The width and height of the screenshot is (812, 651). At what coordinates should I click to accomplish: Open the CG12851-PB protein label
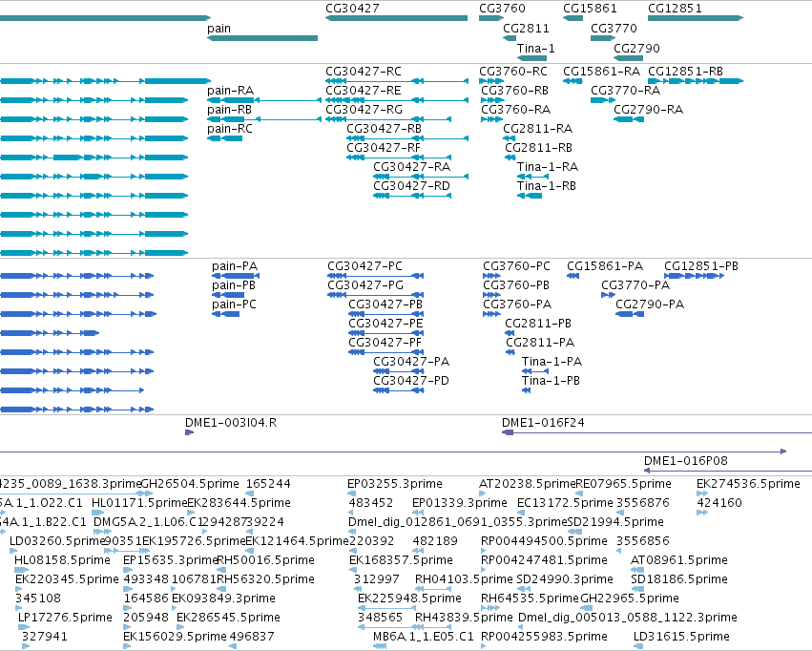(x=701, y=265)
